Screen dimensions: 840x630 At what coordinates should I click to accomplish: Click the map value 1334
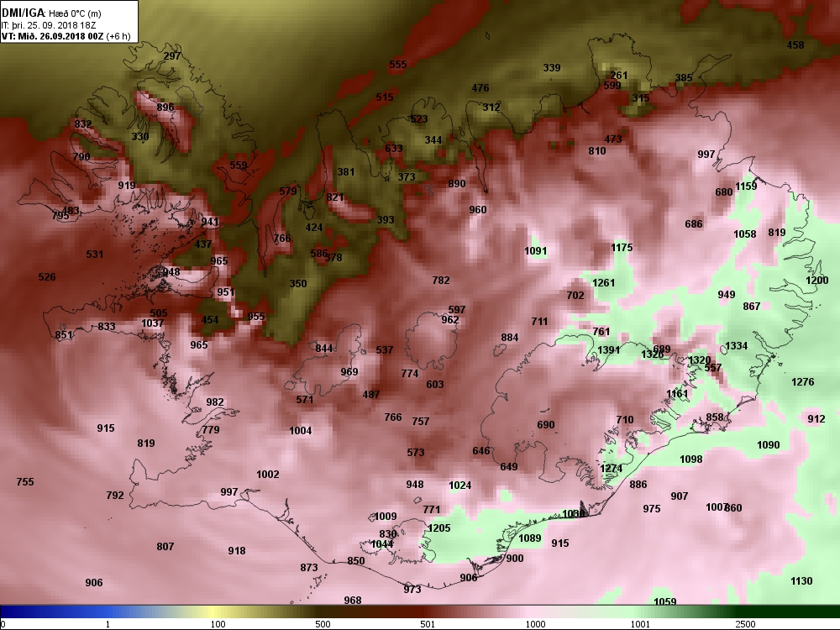[736, 346]
